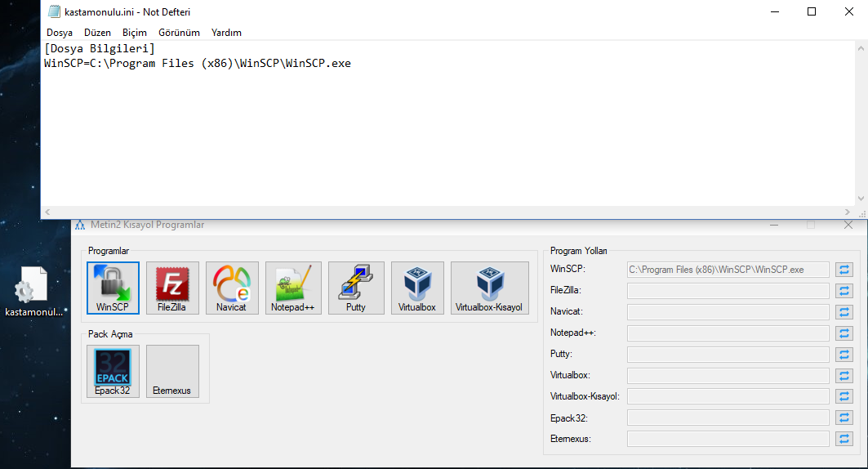The image size is (868, 469).
Task: Click the [Dosya Bilgileri] line in Notepad
Action: [x=100, y=49]
